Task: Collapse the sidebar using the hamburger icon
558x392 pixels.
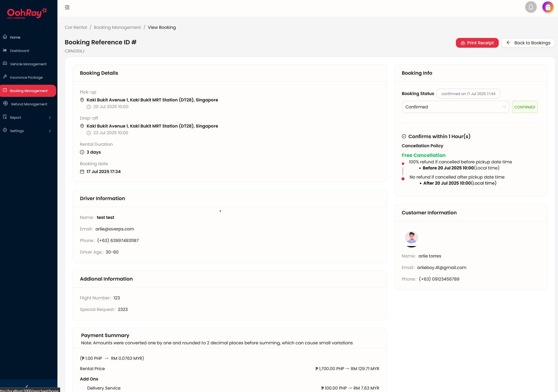Action: pos(67,7)
